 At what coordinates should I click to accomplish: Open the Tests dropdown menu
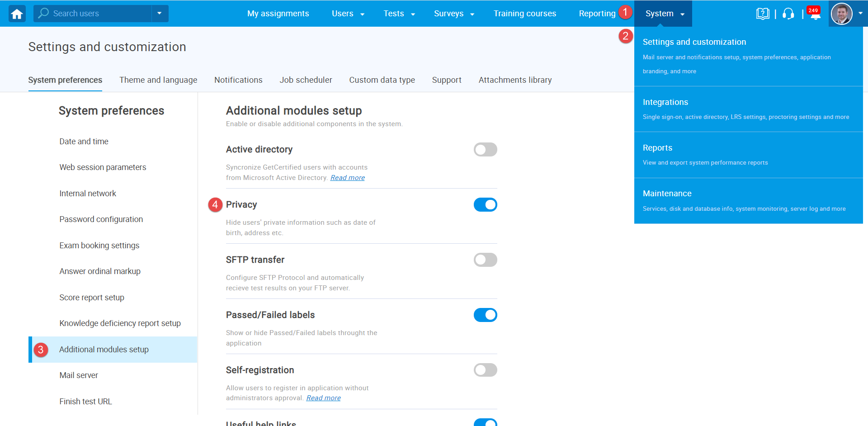(x=399, y=14)
